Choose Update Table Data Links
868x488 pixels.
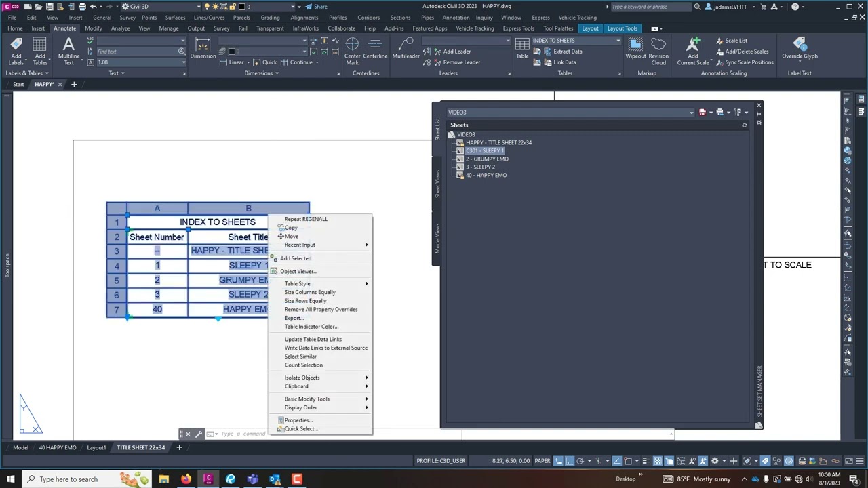(x=313, y=340)
